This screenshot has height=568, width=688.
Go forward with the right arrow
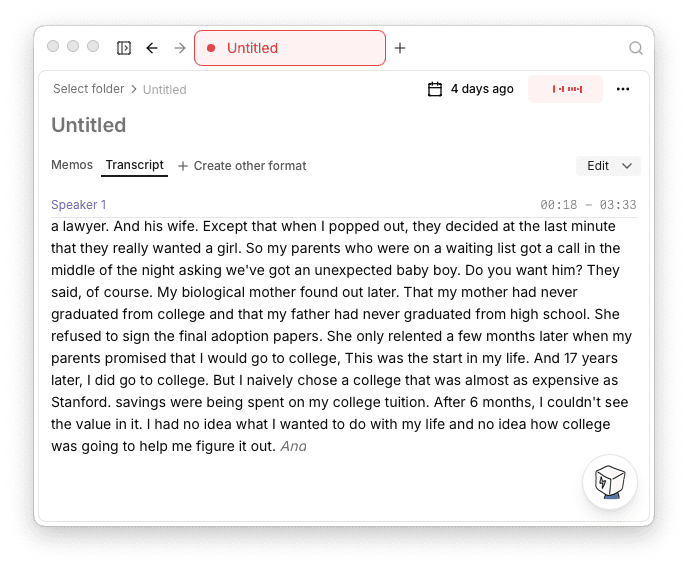(x=180, y=48)
